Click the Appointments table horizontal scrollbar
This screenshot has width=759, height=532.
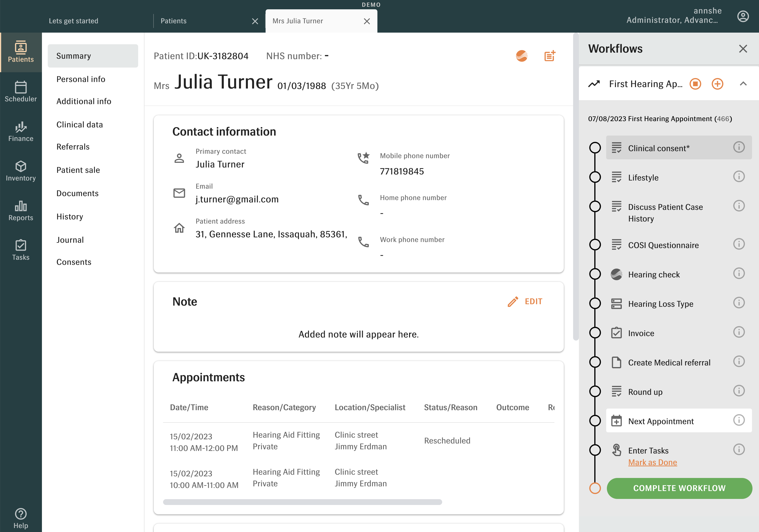tap(302, 502)
